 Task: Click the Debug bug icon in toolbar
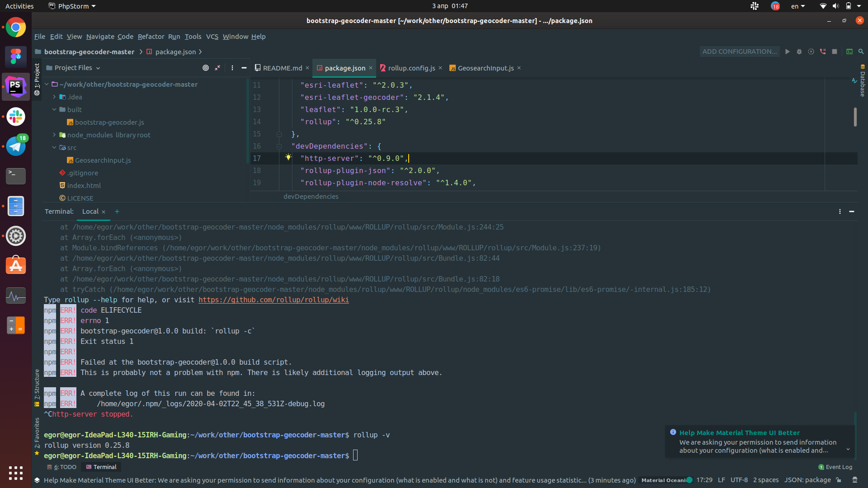click(799, 52)
